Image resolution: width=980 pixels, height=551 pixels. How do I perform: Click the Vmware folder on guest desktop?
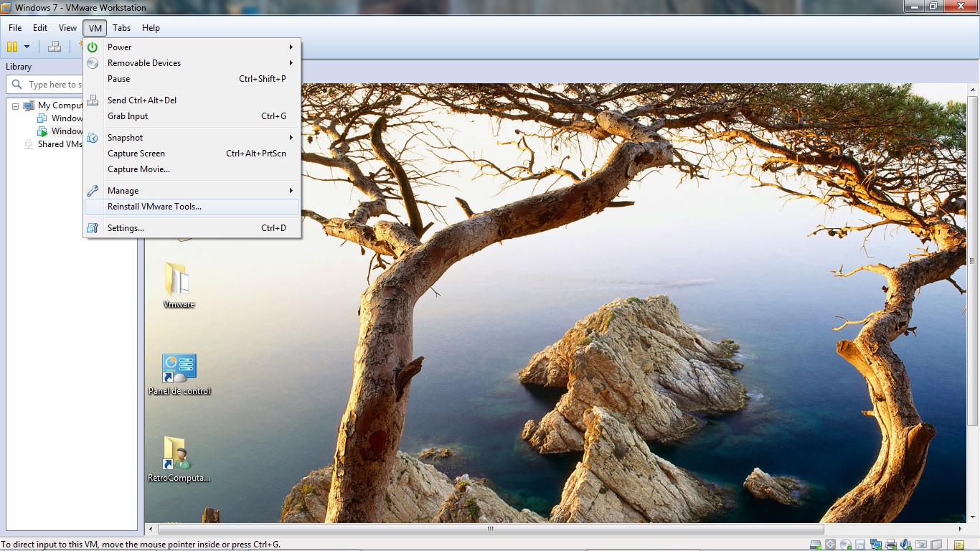179,286
